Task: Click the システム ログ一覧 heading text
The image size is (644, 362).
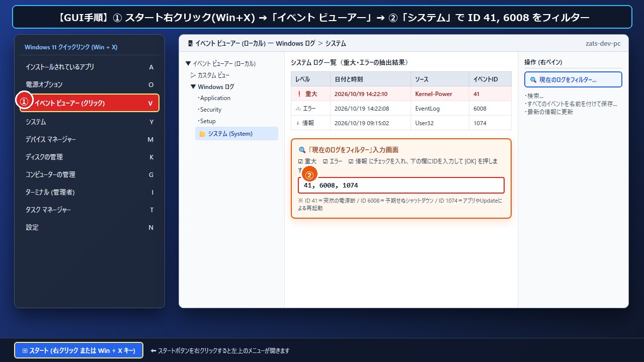Action: pyautogui.click(x=349, y=62)
